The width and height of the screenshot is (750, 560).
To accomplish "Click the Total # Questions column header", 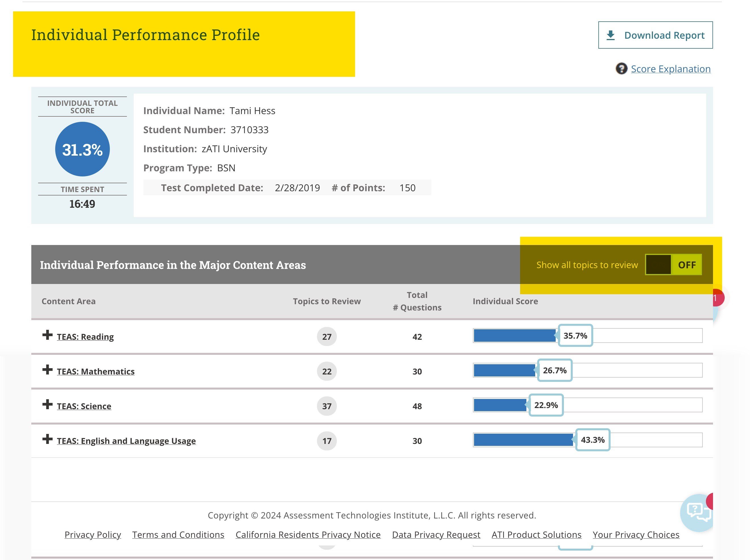I will (417, 301).
